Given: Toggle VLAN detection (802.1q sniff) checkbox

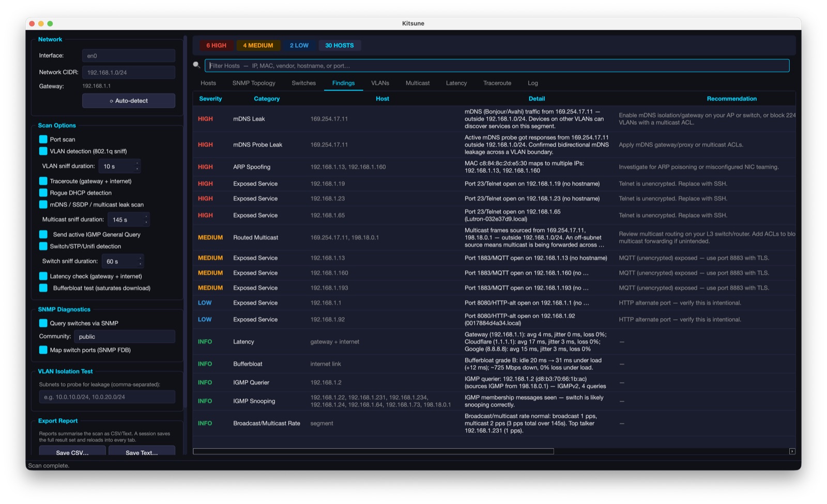Looking at the screenshot, I should 43,151.
